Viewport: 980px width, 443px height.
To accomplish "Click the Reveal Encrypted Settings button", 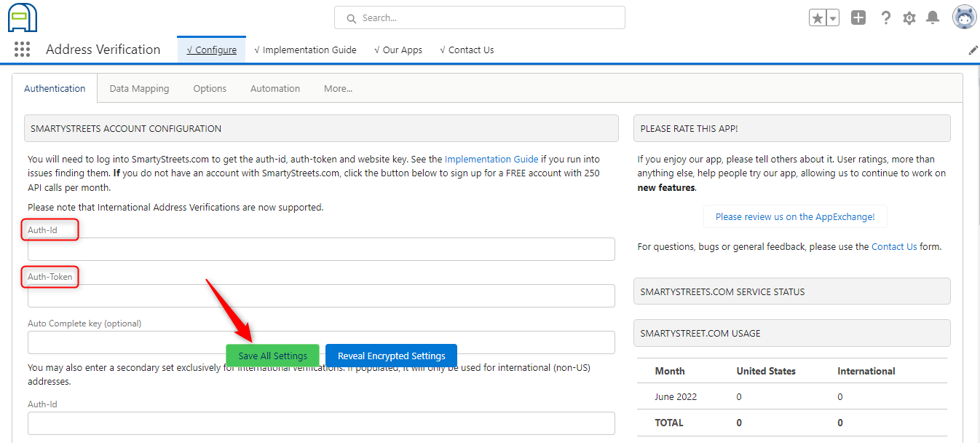I will [x=391, y=356].
